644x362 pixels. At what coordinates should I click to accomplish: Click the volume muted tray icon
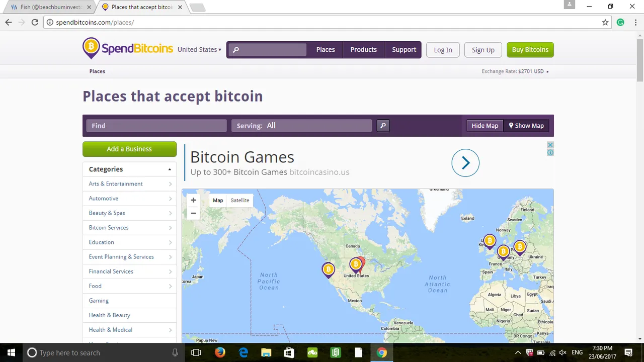click(563, 352)
